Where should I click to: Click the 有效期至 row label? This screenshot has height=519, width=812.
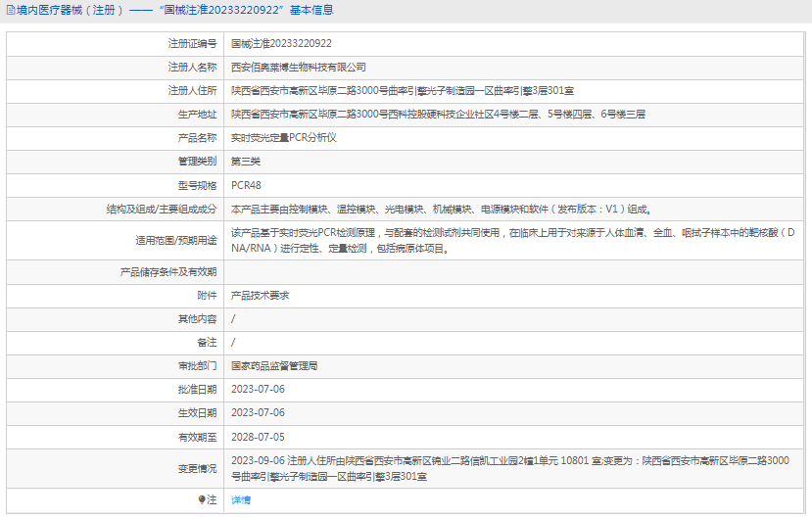click(197, 437)
